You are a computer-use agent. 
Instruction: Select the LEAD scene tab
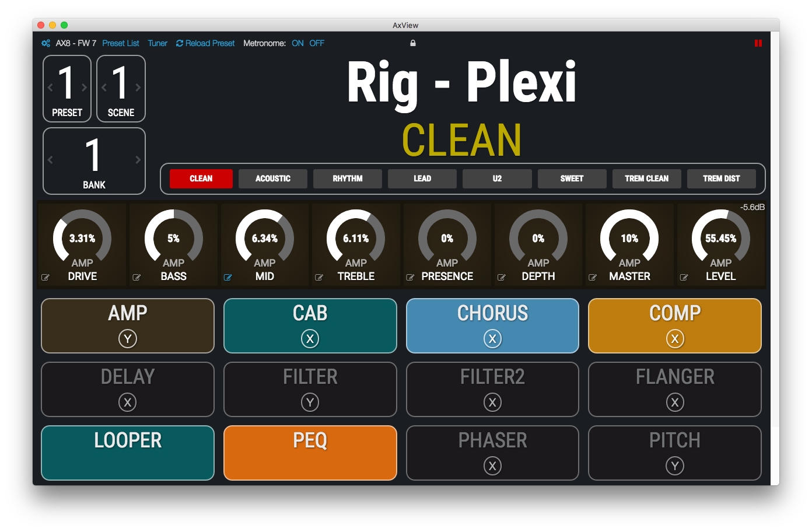(x=422, y=178)
